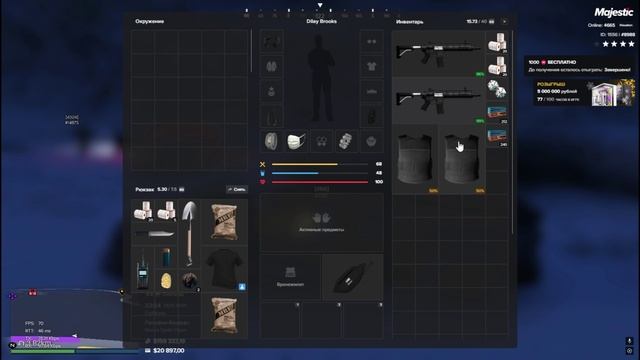Open the pants equipment slot
This screenshot has width=640, height=360.
(x=271, y=116)
